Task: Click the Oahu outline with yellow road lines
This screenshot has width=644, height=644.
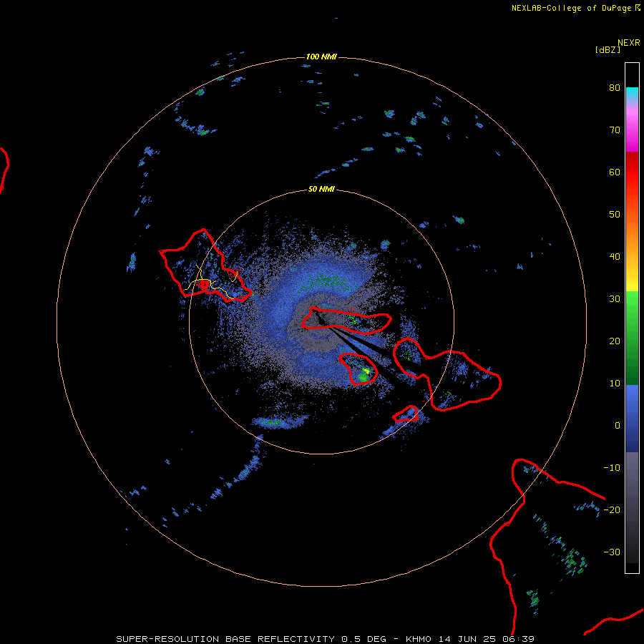Action: point(205,266)
